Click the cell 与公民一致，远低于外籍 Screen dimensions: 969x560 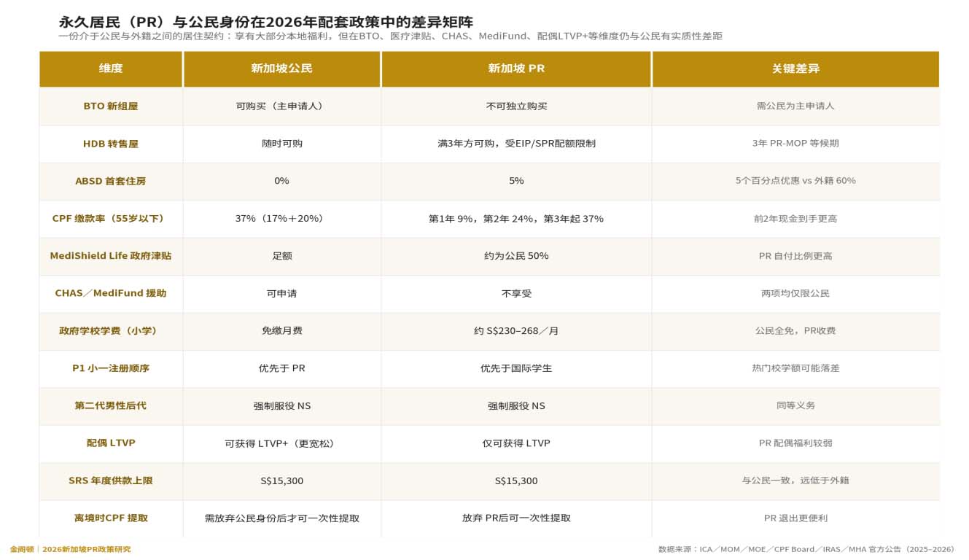[795, 481]
